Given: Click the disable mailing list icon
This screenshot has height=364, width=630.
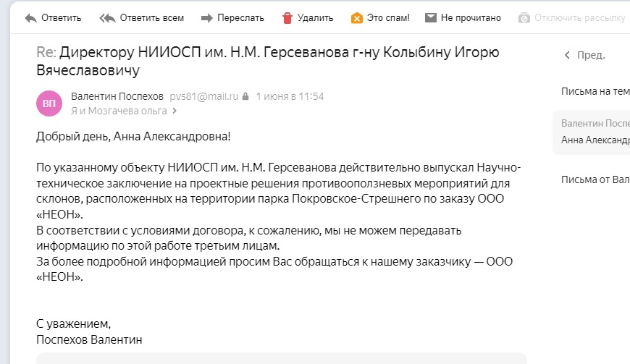Looking at the screenshot, I should pyautogui.click(x=524, y=17).
